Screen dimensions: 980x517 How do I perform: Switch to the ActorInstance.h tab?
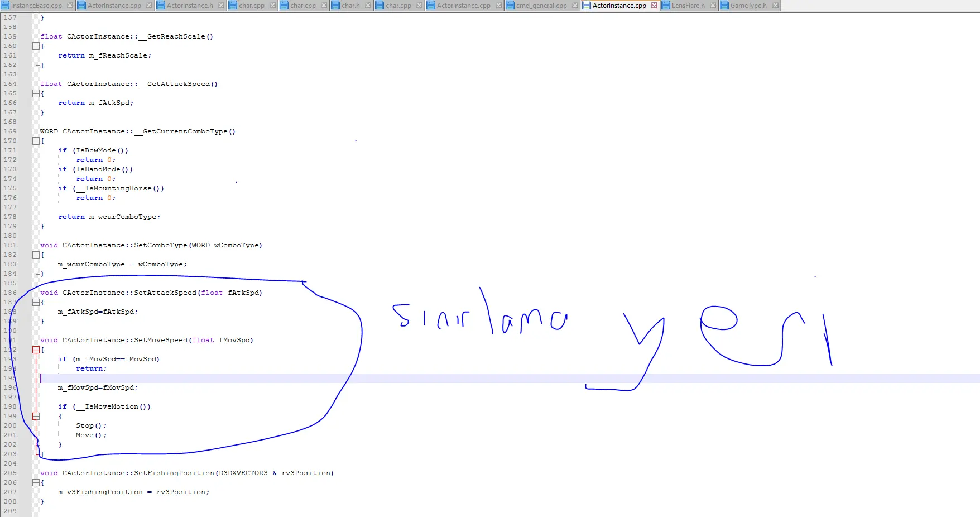190,6
